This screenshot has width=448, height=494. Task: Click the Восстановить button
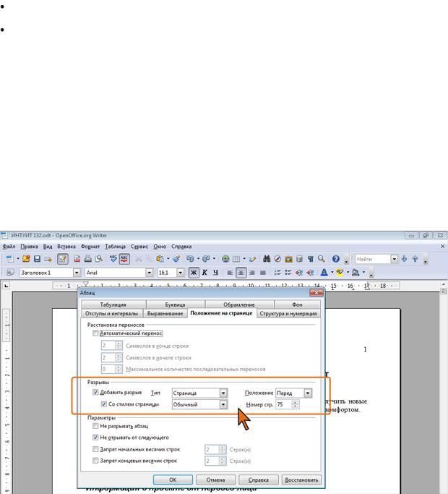[301, 480]
